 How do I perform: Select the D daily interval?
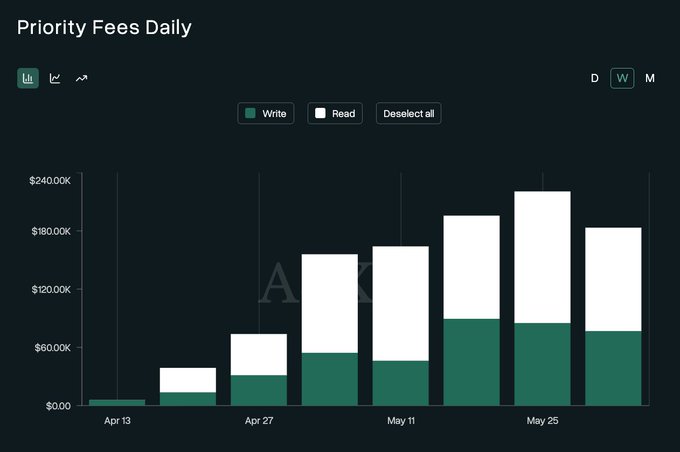pyautogui.click(x=595, y=79)
